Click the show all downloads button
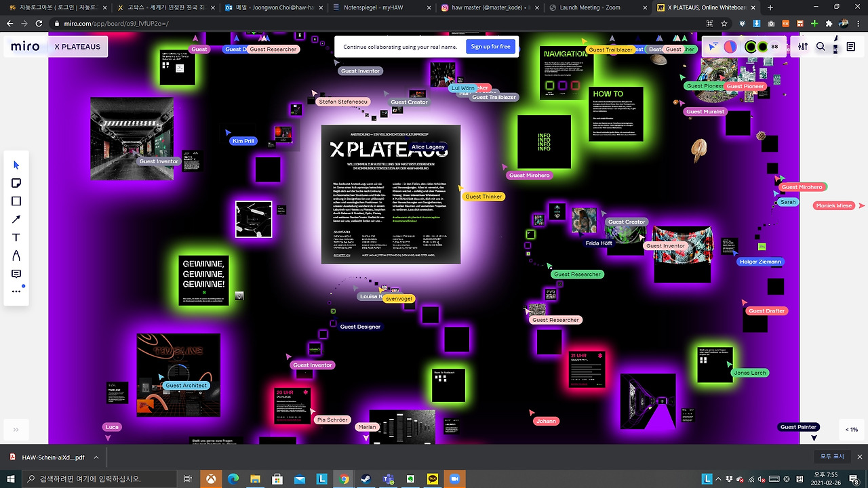The image size is (868, 488). click(832, 457)
